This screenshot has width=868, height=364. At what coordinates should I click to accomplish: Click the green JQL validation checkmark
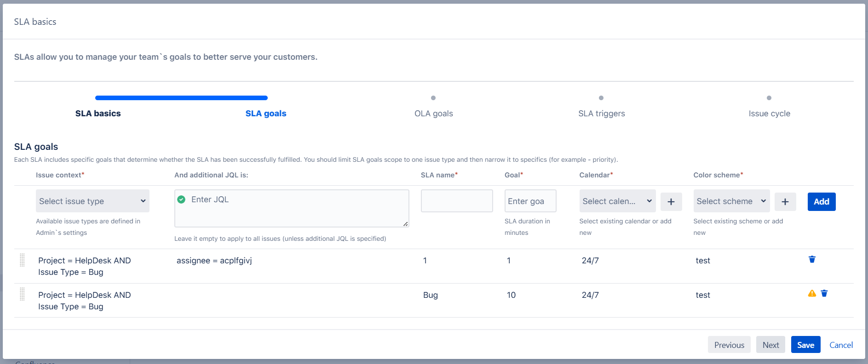[181, 199]
